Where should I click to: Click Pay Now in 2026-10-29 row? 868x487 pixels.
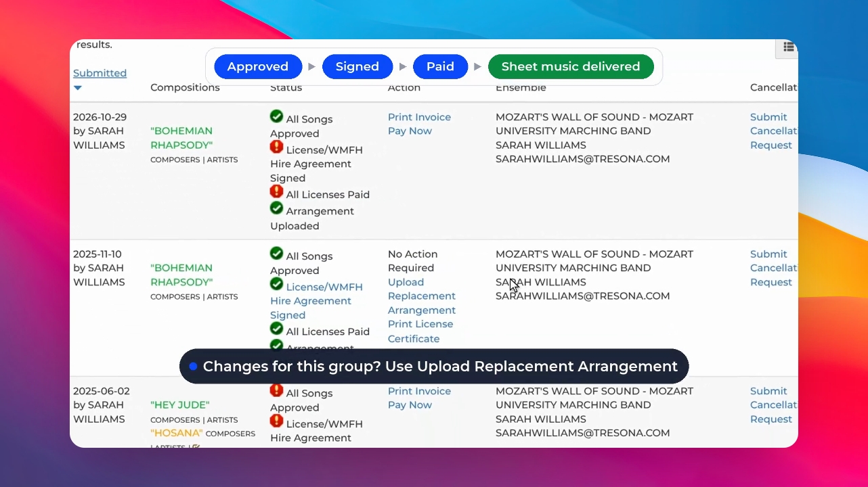pos(410,131)
